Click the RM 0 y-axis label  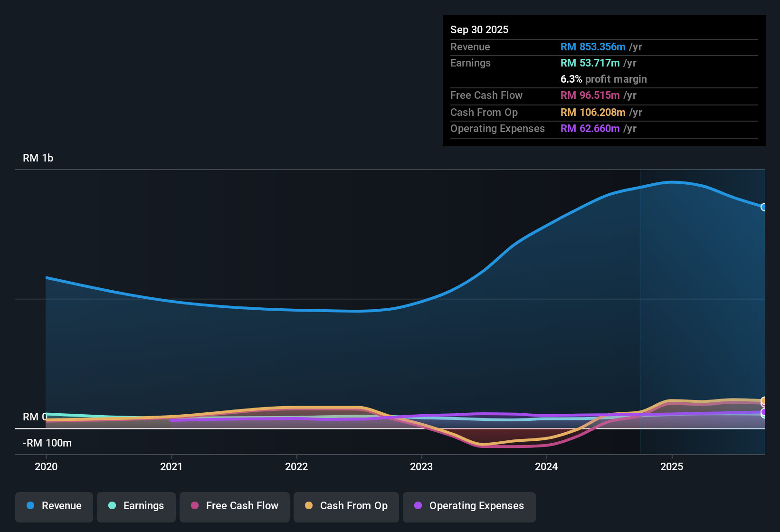(35, 417)
